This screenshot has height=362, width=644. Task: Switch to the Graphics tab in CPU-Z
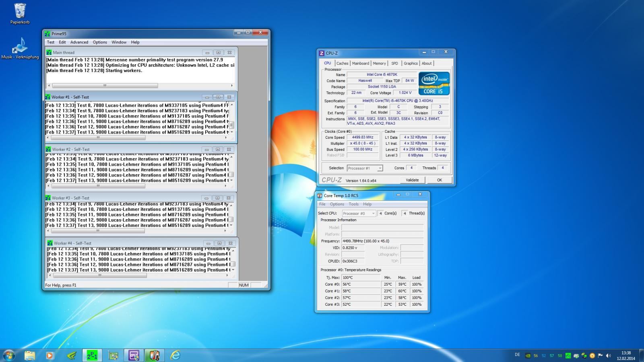coord(411,63)
